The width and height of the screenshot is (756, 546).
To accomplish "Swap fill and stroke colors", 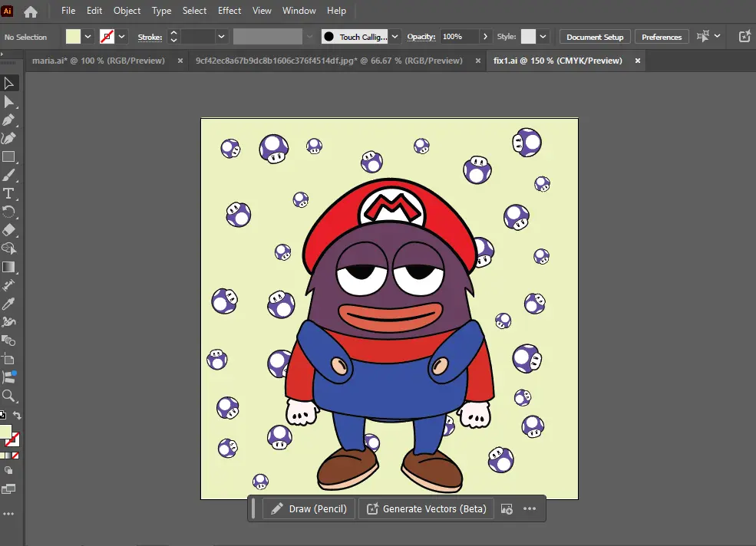I will pos(17,416).
